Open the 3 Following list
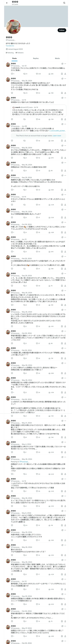 pyautogui.click(x=10, y=53)
